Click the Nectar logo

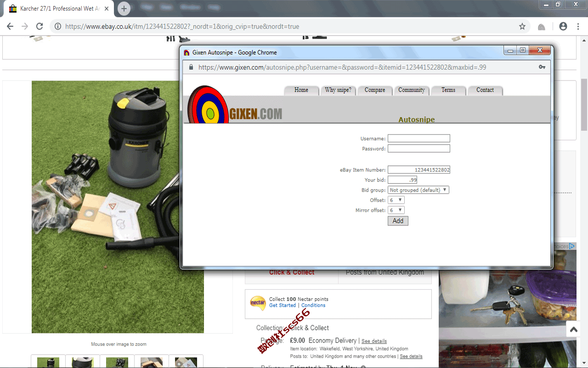coord(258,303)
